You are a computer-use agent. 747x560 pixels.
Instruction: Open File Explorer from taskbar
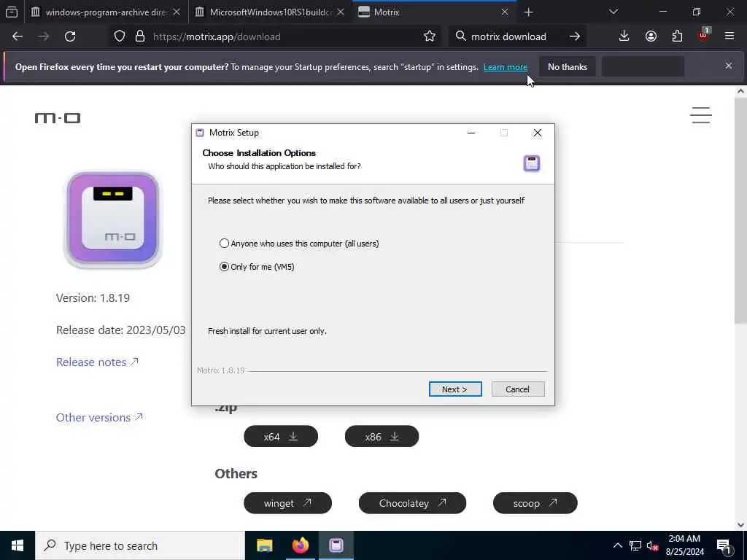click(264, 545)
